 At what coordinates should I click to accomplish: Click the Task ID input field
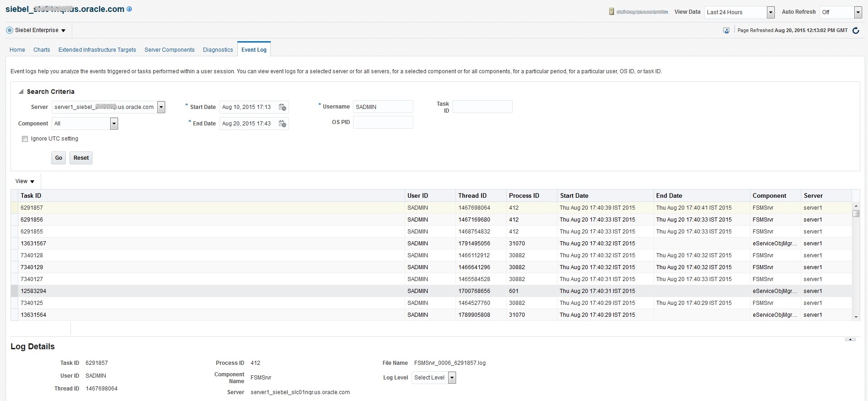pyautogui.click(x=482, y=107)
